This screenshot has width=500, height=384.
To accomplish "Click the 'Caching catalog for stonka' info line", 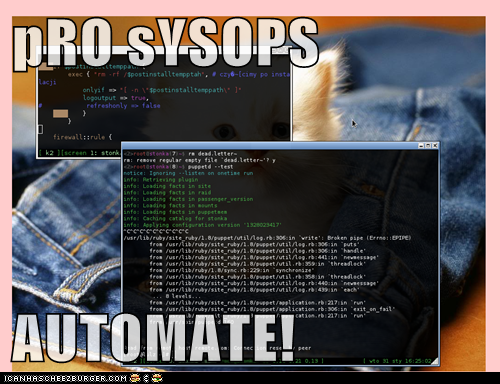I will (x=175, y=218).
